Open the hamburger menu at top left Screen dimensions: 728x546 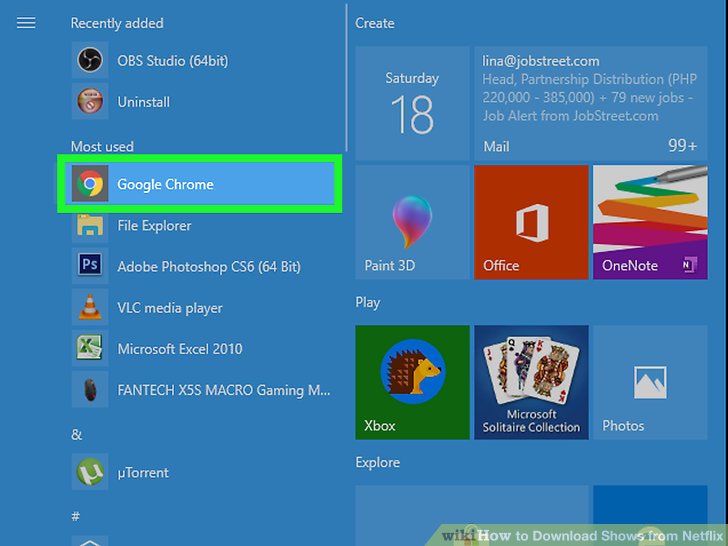26,23
